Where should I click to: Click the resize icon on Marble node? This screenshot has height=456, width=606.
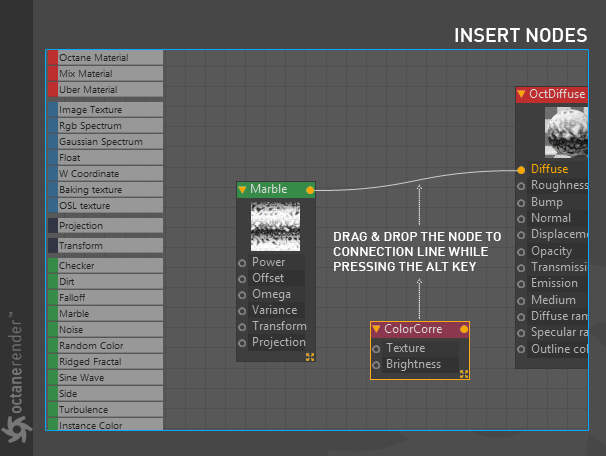click(310, 357)
